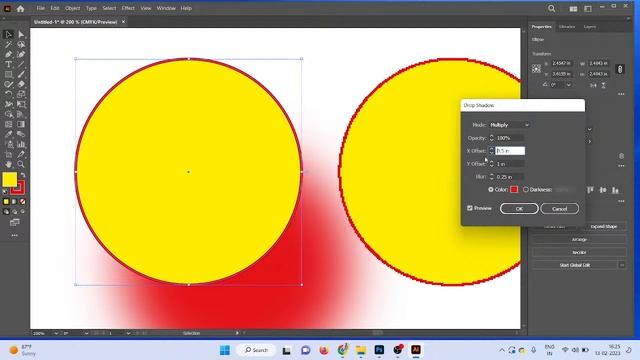The width and height of the screenshot is (640, 360).
Task: Click the Arrange button
Action: [x=579, y=240]
